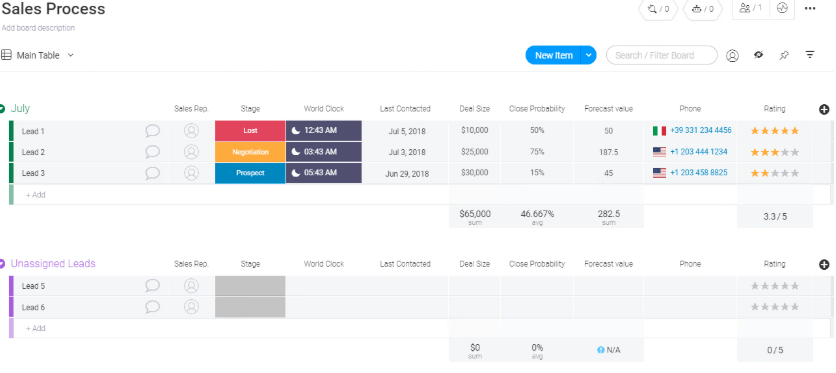The width and height of the screenshot is (836, 373).
Task: Add a column to the July group
Action: (x=824, y=109)
